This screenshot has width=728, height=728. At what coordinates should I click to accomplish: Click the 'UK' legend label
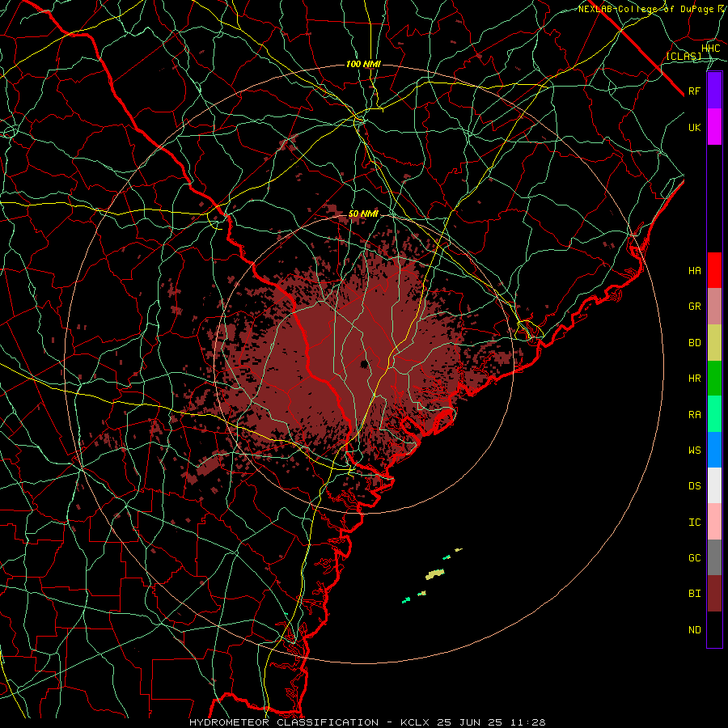694,127
